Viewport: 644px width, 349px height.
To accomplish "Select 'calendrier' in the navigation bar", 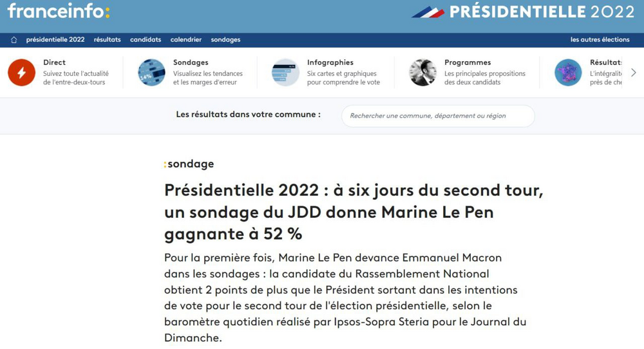I will 186,40.
